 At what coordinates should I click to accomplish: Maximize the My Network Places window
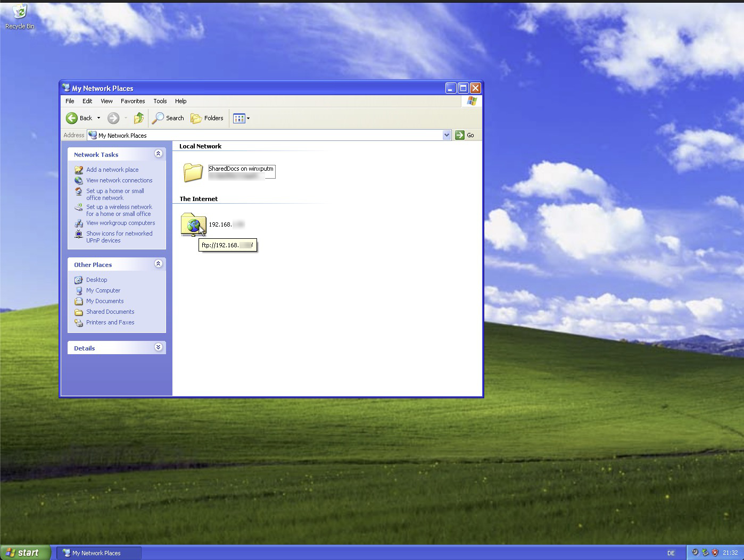463,88
